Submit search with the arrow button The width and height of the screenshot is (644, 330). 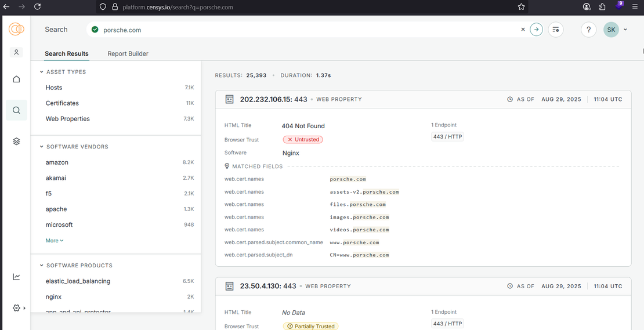pyautogui.click(x=537, y=30)
